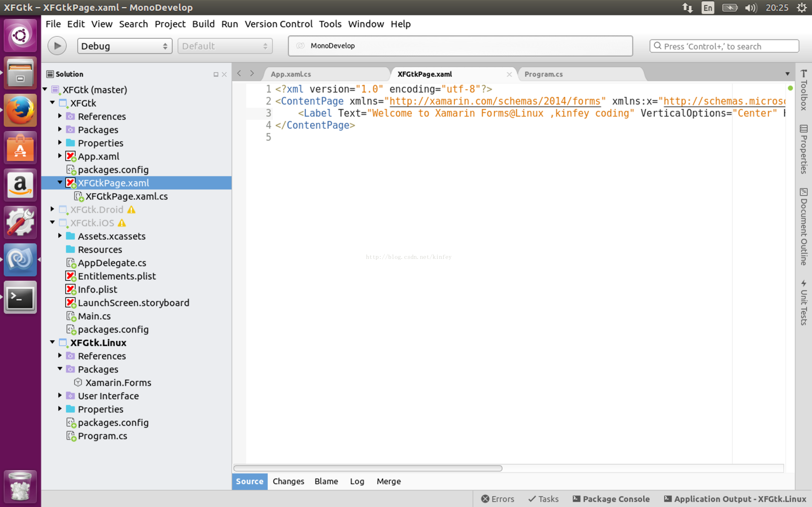Click the Run/Play button in toolbar
This screenshot has height=507, width=812.
click(x=57, y=46)
